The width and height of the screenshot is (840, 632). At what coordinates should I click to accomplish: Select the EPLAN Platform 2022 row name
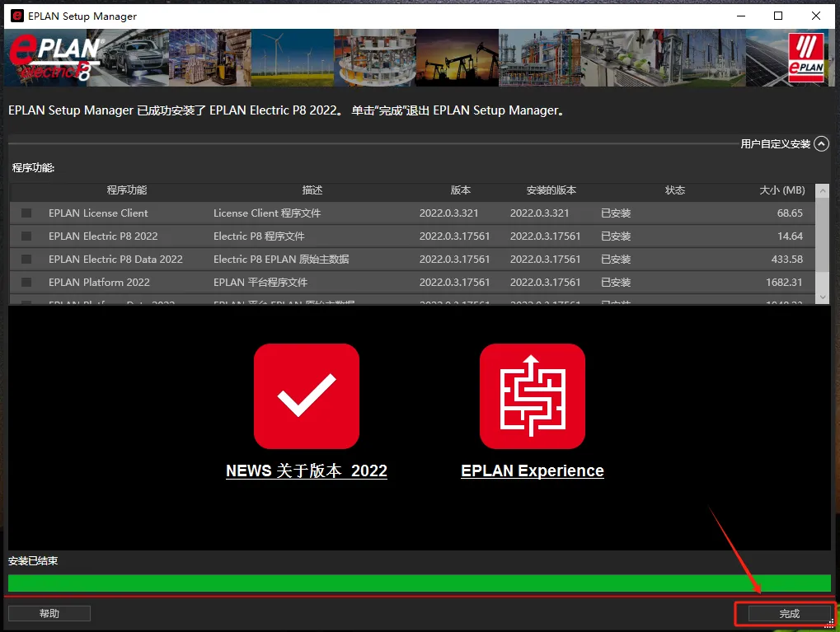click(x=99, y=283)
